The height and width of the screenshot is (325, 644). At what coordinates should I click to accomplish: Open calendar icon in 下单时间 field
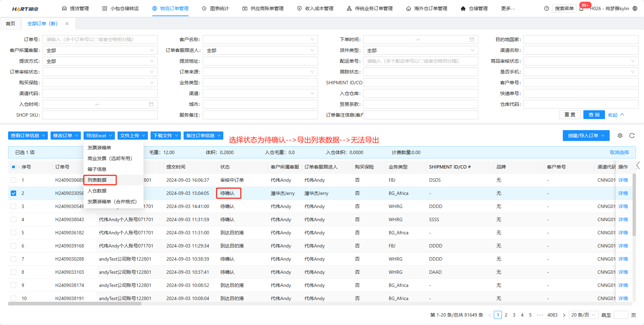coord(472,39)
